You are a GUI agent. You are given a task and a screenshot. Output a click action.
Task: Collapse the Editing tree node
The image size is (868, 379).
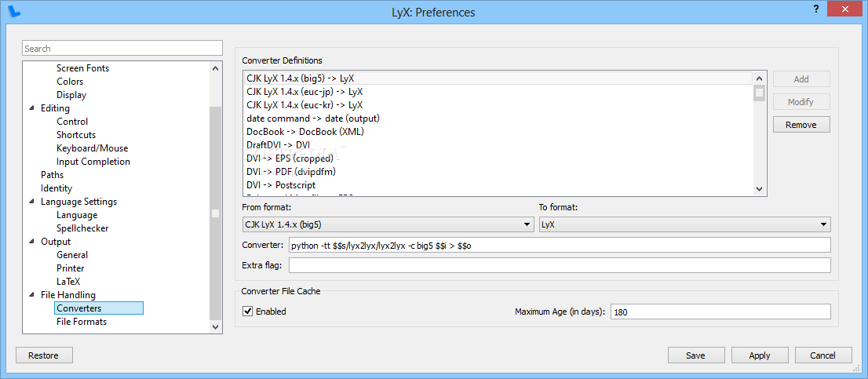31,108
